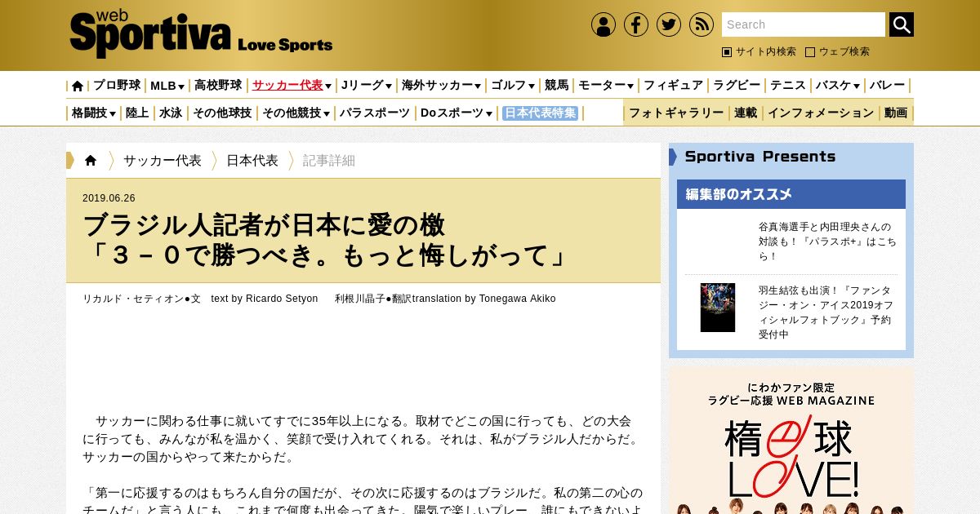Expand the ゴルフ dropdown menu
980x514 pixels.
pyautogui.click(x=513, y=86)
